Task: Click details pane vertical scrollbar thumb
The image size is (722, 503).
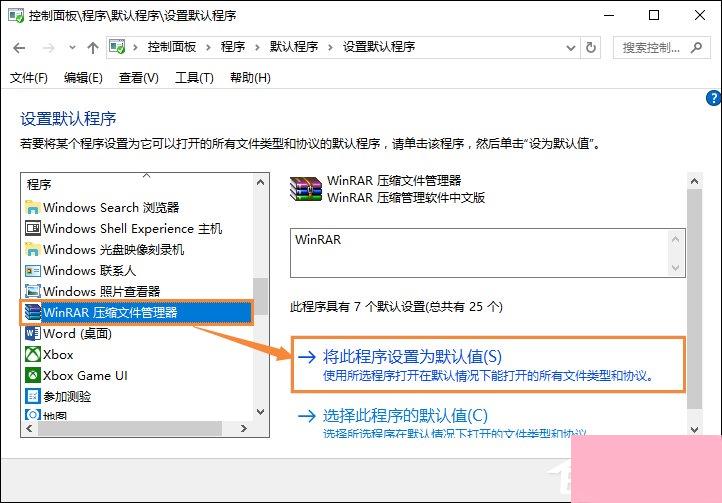Action: pyautogui.click(x=694, y=298)
